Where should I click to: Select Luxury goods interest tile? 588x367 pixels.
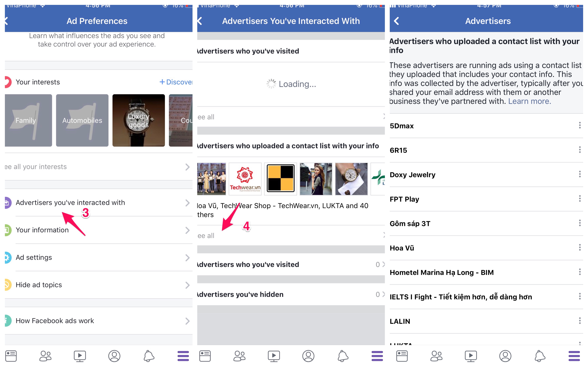coord(139,120)
